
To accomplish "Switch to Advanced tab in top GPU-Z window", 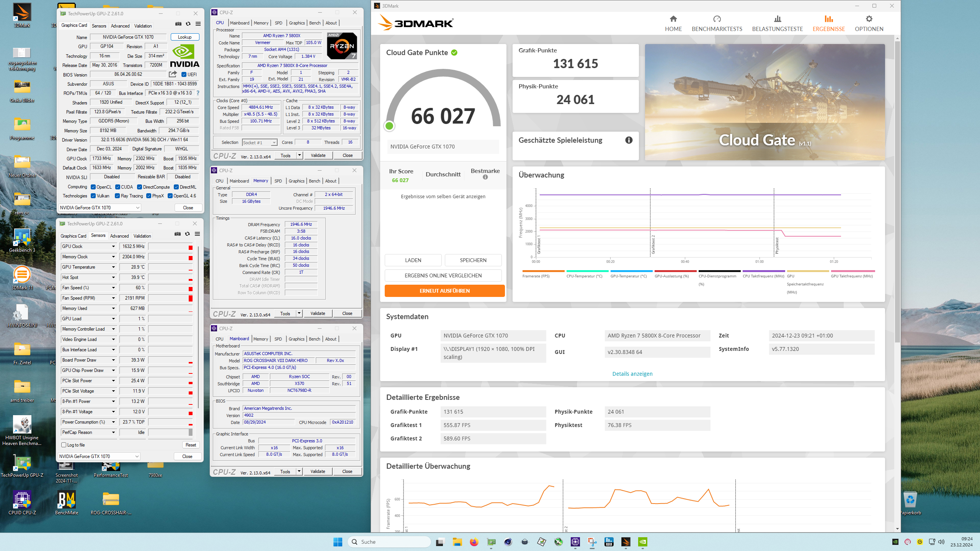I will click(120, 26).
